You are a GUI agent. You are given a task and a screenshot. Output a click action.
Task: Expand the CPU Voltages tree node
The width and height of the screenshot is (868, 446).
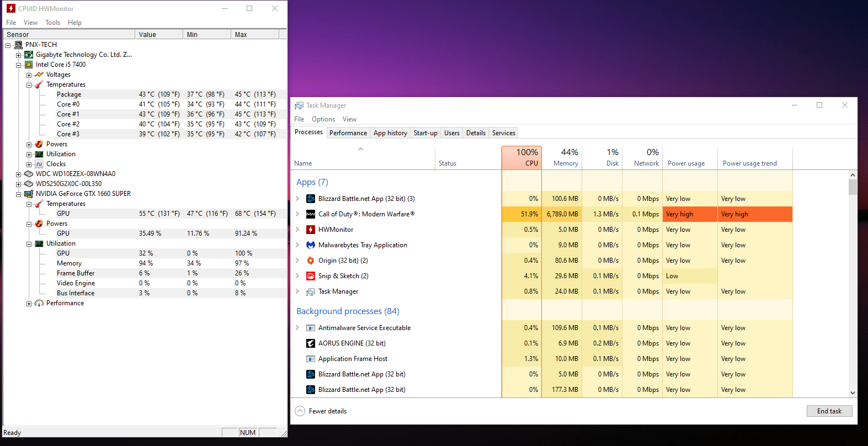(29, 75)
